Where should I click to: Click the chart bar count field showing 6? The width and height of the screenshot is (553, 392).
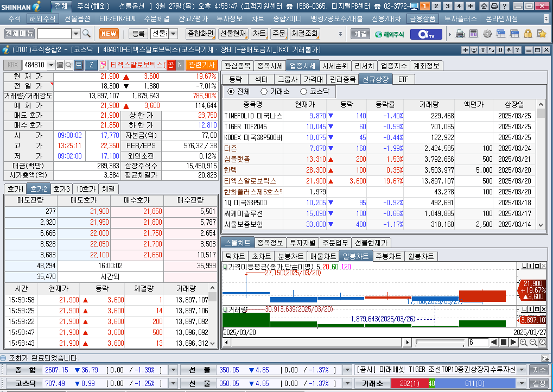point(478,342)
